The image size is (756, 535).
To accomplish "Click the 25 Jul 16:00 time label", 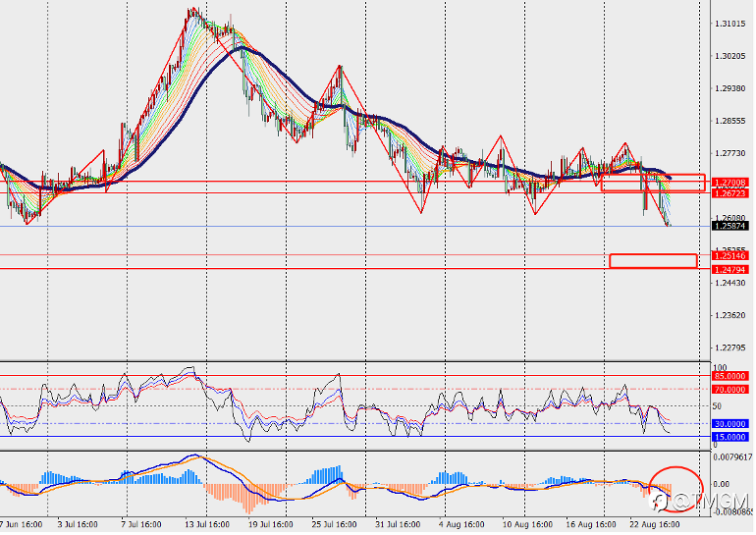I will [334, 524].
